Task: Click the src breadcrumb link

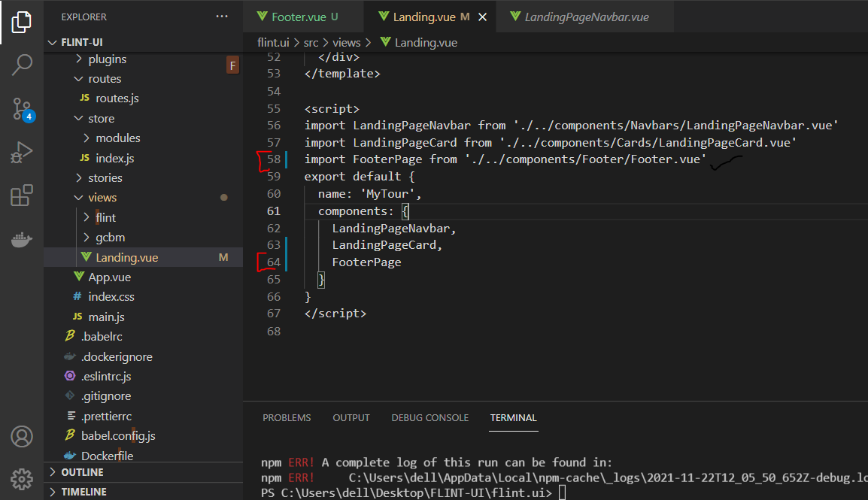Action: click(x=311, y=42)
